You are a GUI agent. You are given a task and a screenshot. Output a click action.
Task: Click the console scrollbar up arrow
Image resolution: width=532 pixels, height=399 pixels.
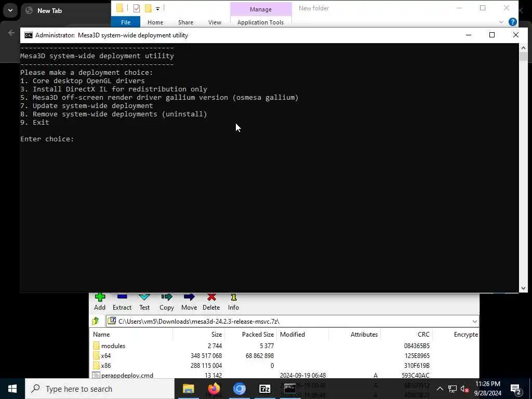coord(523,48)
